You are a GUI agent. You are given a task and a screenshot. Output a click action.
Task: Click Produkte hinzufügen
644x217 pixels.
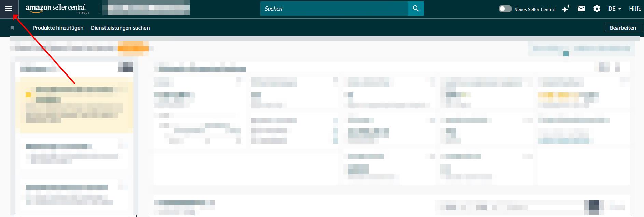point(58,28)
